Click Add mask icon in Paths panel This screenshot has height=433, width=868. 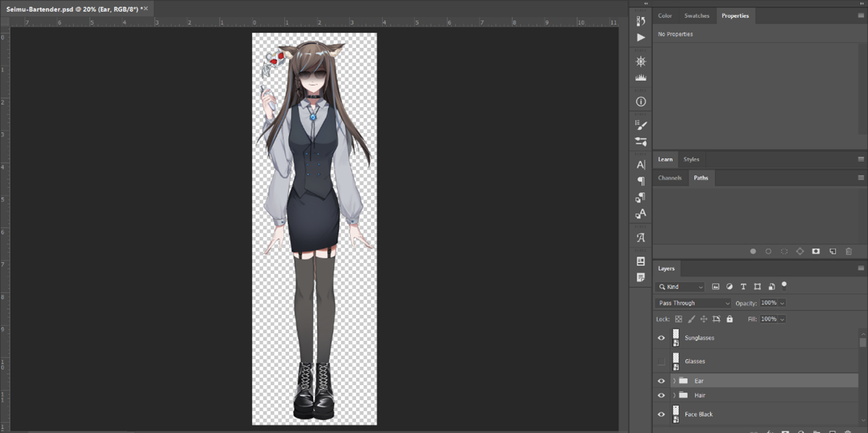click(815, 252)
